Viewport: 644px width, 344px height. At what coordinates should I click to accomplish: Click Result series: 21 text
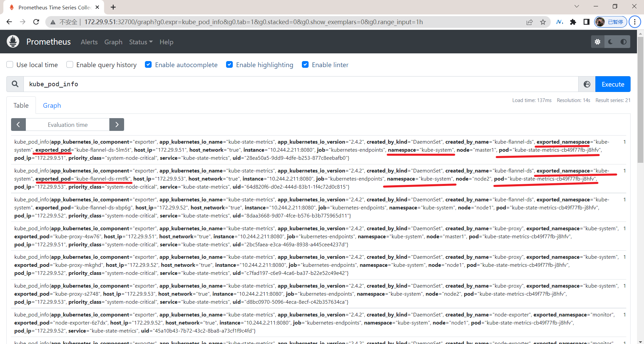point(613,100)
